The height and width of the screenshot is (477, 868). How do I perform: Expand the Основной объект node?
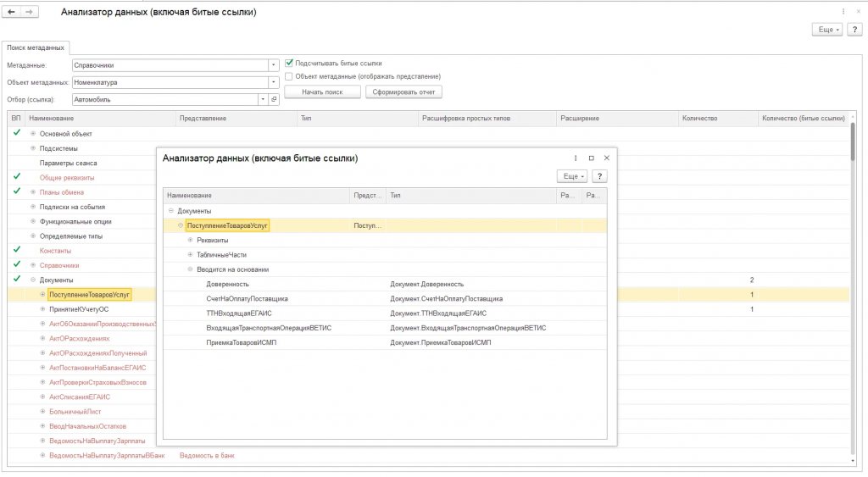[x=33, y=133]
